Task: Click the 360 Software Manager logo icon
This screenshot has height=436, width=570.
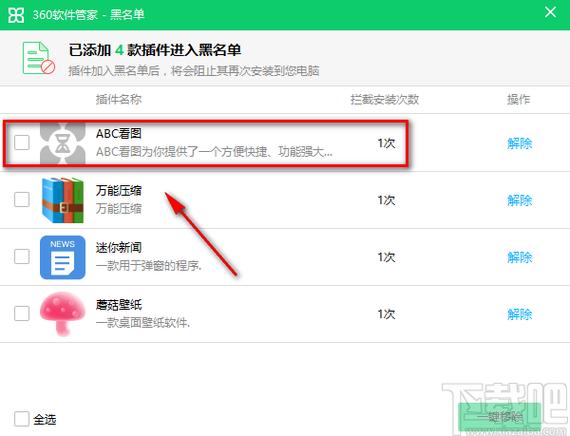Action: 16,15
